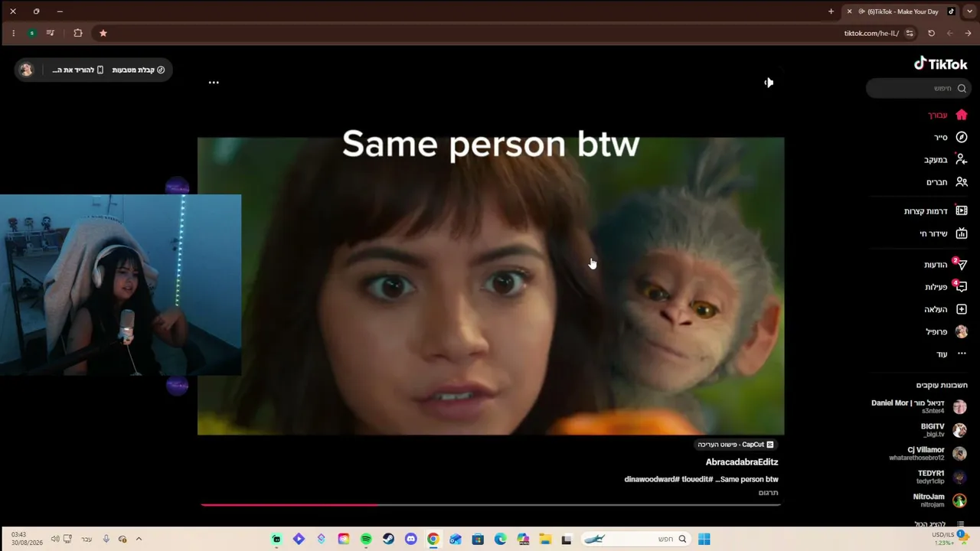
Task: Click the 'עבורך' For You menu label
Action: (938, 115)
